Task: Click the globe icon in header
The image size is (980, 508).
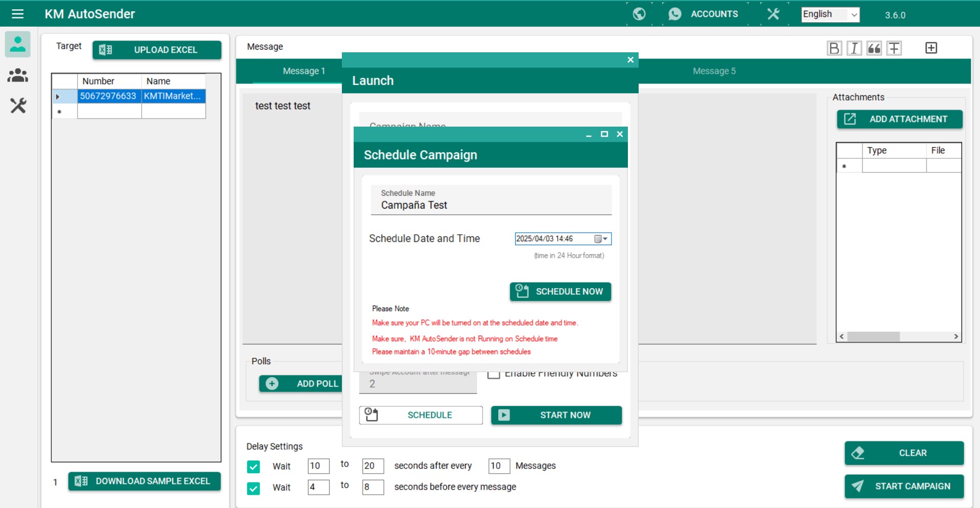Action: tap(639, 14)
